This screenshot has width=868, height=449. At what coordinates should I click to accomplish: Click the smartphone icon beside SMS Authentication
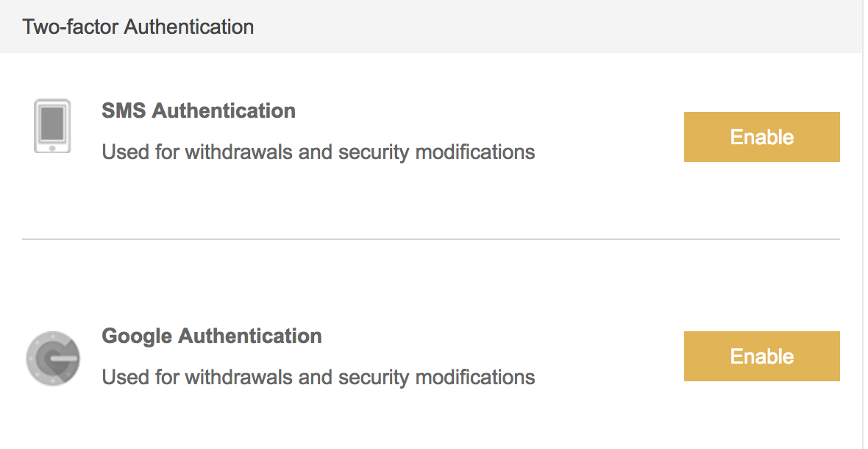52,126
